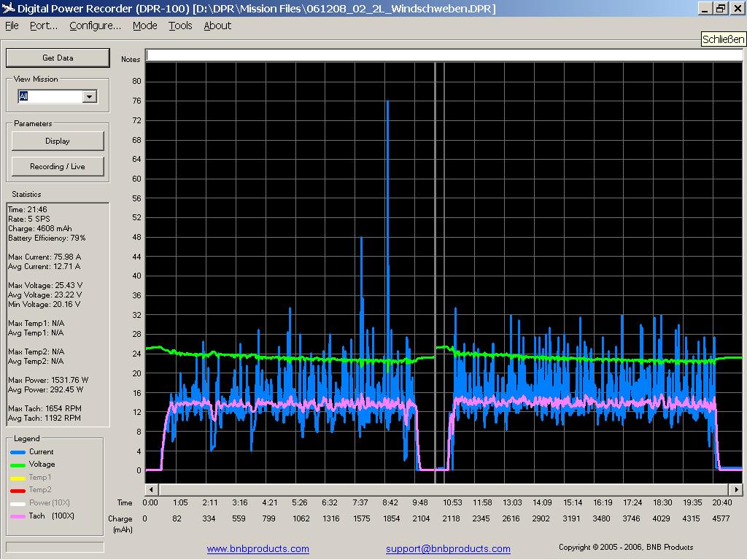
Task: Select the 'Avg Voltage: 23.22 V' statistic
Action: pos(44,295)
